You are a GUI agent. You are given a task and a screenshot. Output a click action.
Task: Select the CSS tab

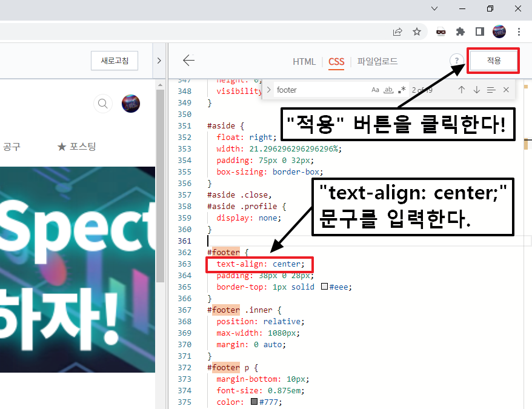(x=336, y=62)
